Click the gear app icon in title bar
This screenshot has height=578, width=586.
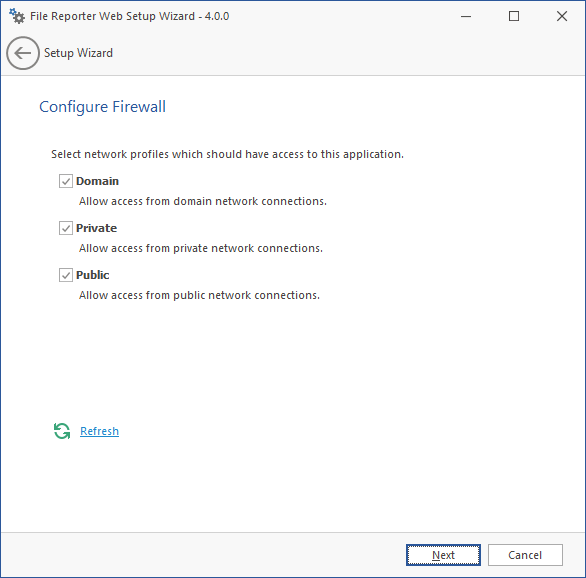pos(17,16)
